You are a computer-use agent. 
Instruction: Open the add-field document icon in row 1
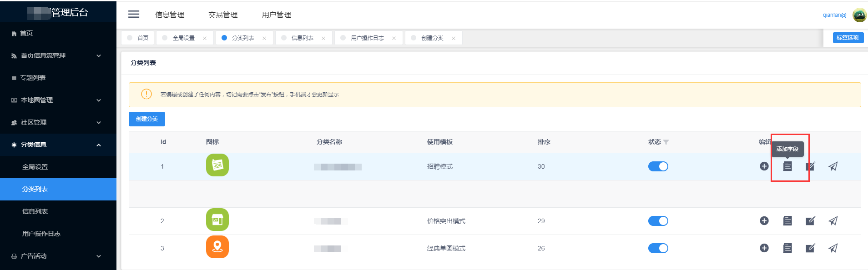[x=787, y=166]
